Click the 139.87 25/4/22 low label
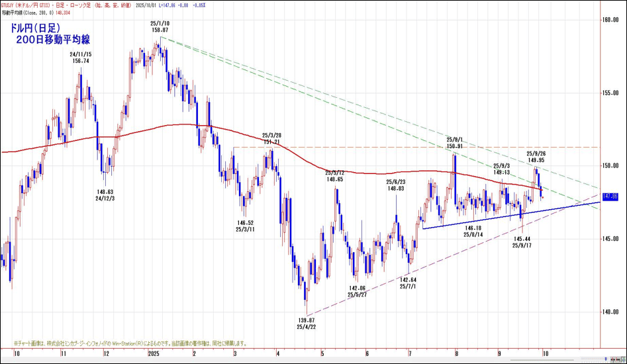This screenshot has height=364, width=627. [x=306, y=323]
